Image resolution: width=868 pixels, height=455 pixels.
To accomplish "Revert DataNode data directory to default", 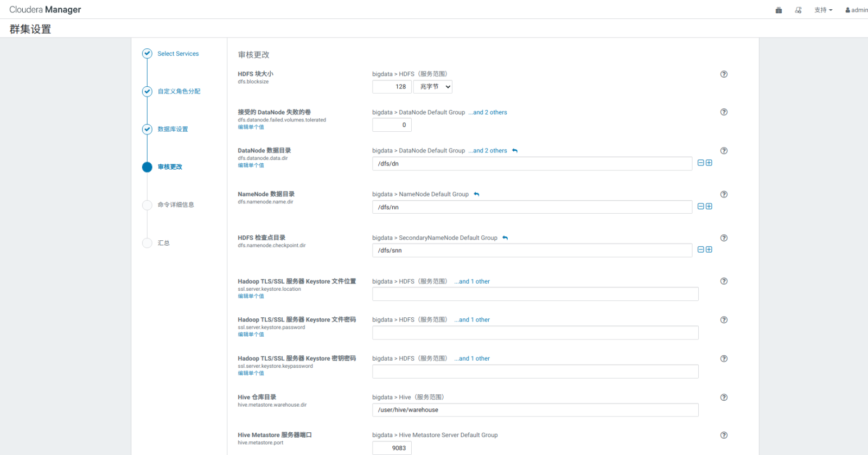I will pyautogui.click(x=515, y=151).
